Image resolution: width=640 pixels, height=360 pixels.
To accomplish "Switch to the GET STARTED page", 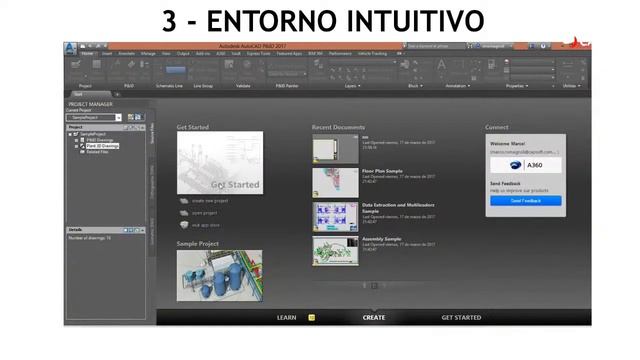I will tap(461, 318).
